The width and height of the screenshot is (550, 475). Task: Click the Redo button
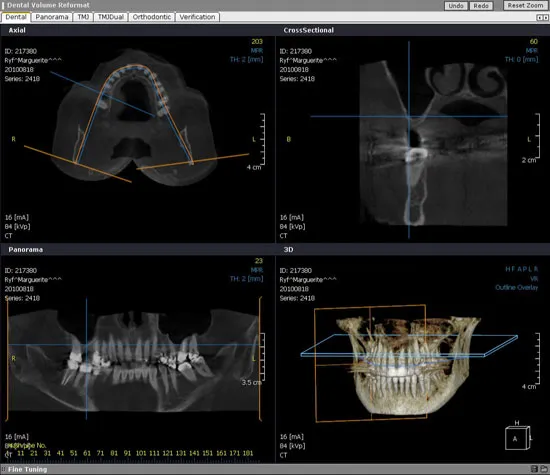click(x=481, y=6)
